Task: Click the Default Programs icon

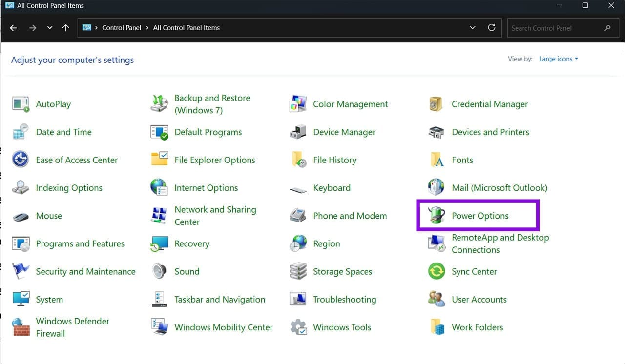Action: click(159, 132)
